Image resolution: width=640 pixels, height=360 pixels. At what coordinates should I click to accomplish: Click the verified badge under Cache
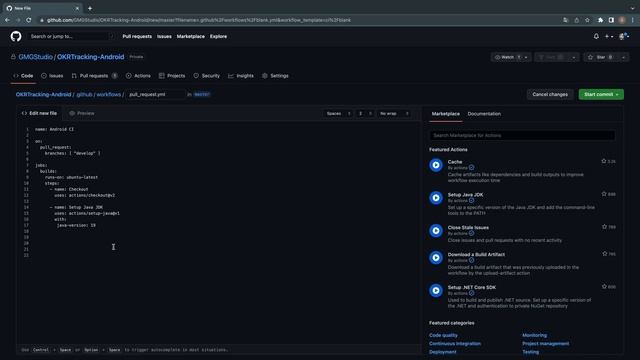coord(471,168)
